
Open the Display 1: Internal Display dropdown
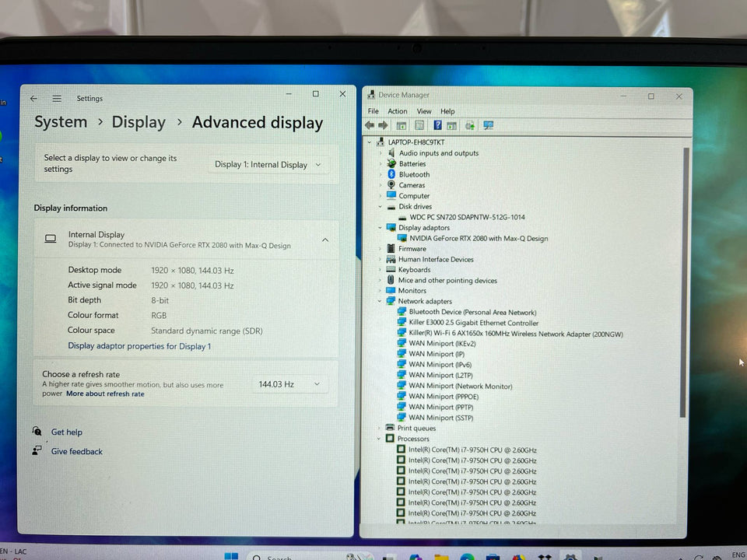coord(268,165)
